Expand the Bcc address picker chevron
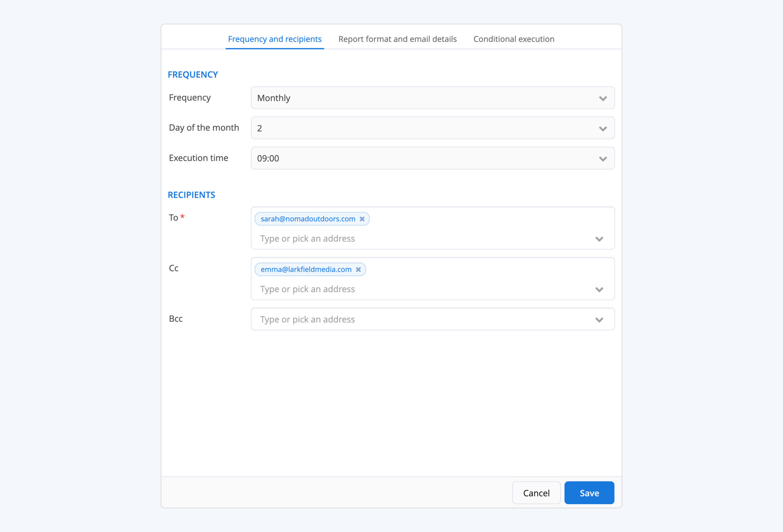783x532 pixels. (x=599, y=320)
